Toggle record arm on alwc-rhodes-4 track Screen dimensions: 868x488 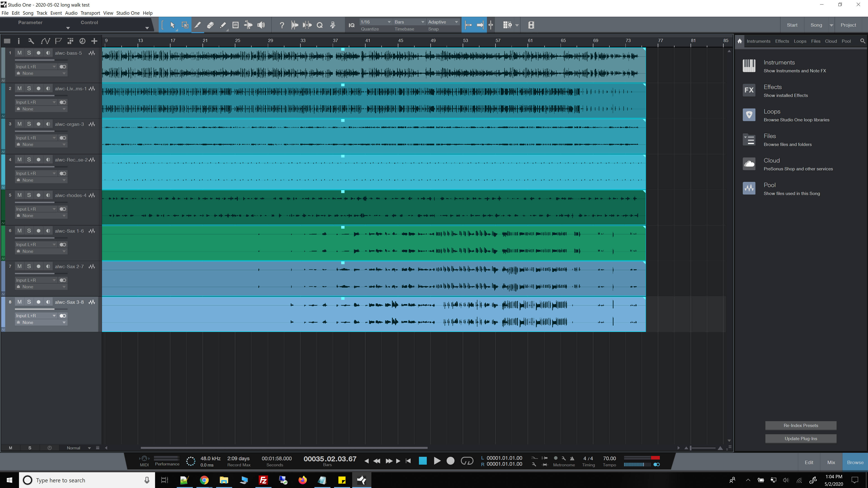[x=38, y=195]
